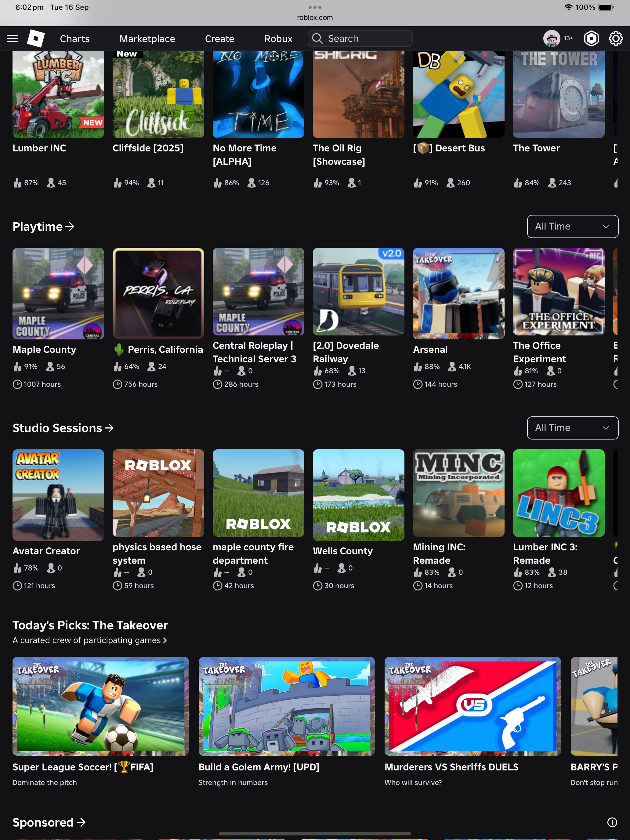Open Build a Golem Army! thumbnail

coord(287,706)
